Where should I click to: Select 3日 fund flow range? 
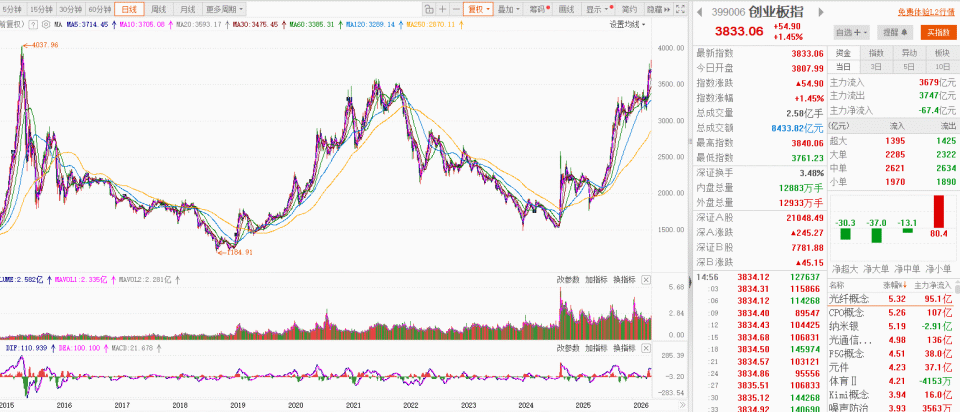[x=877, y=67]
